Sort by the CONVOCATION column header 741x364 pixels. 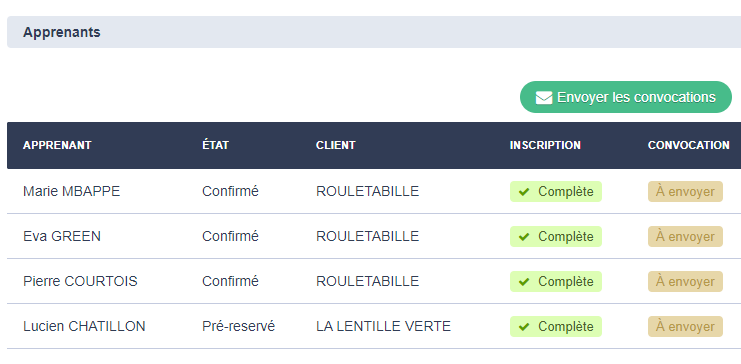689,145
